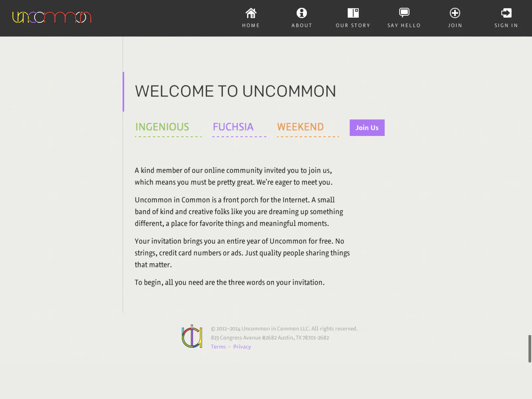Open the Privacy link in the footer
This screenshot has width=532, height=399.
242,346
